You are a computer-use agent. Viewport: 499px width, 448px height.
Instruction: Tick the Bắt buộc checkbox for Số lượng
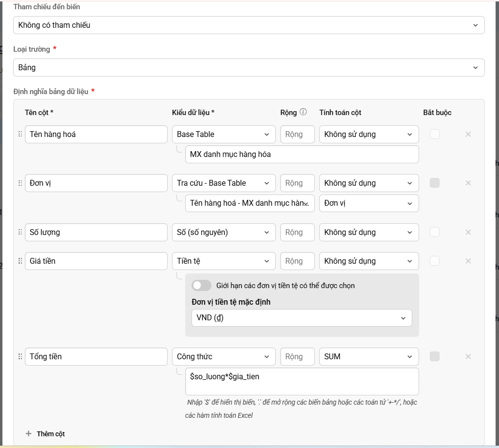point(434,232)
